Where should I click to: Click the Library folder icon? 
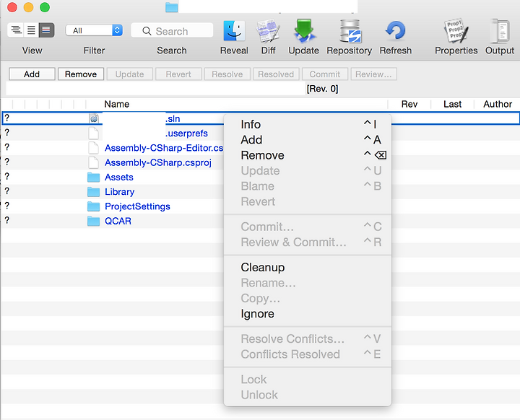[93, 192]
